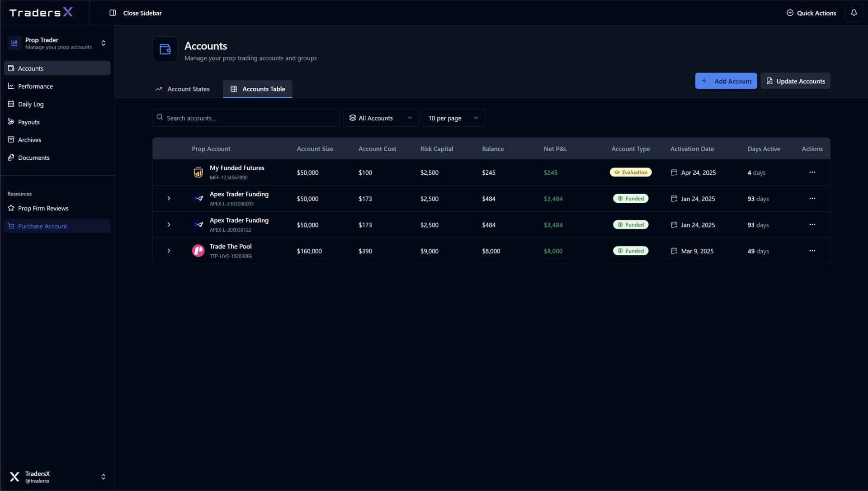Open Daily Log in the sidebar

(57, 104)
